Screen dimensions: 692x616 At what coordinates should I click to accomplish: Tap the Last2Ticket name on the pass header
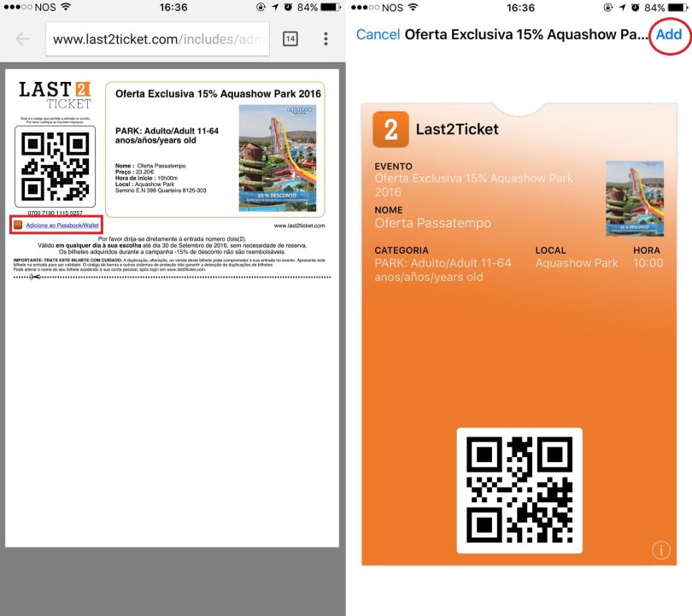pyautogui.click(x=457, y=129)
